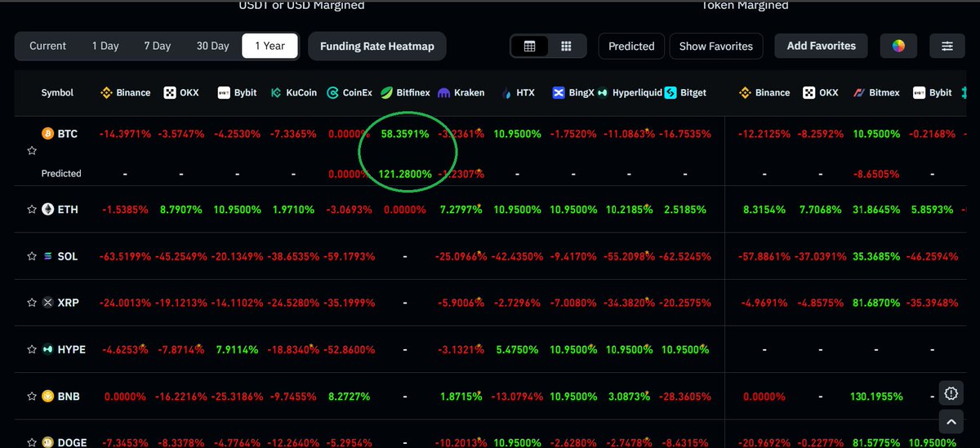Click the SOL symbol name

click(x=68, y=256)
